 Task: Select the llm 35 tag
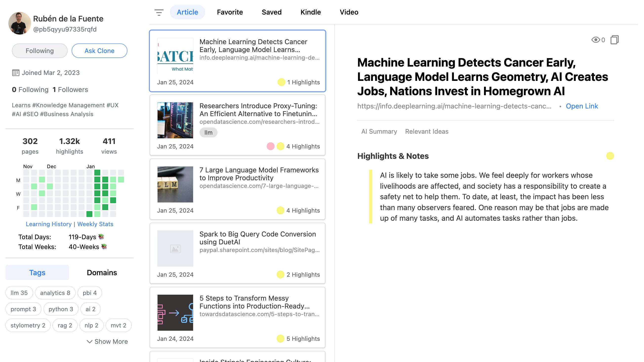point(19,293)
